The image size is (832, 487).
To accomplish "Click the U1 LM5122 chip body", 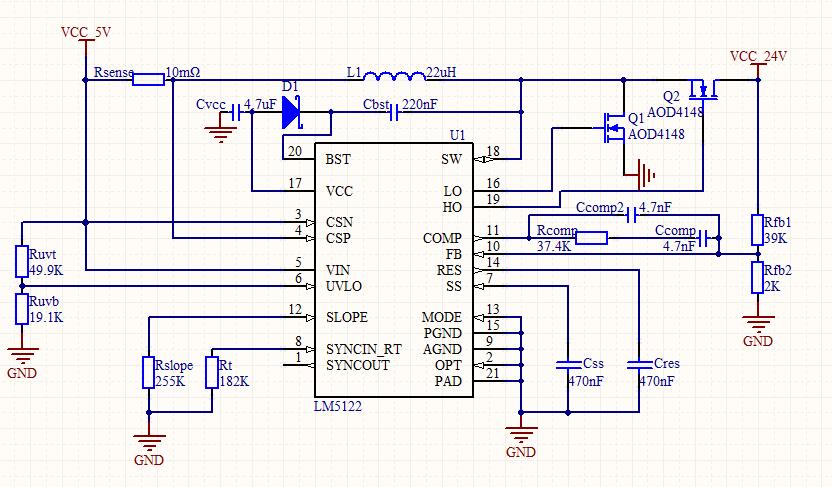I will pyautogui.click(x=394, y=269).
